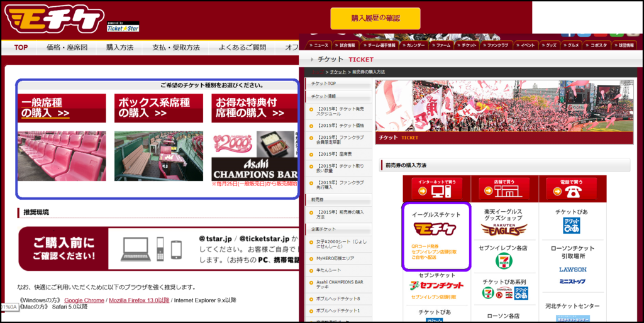The height and width of the screenshot is (323, 644).
Task: Click the チケット breadcrumb link
Action: (x=338, y=72)
